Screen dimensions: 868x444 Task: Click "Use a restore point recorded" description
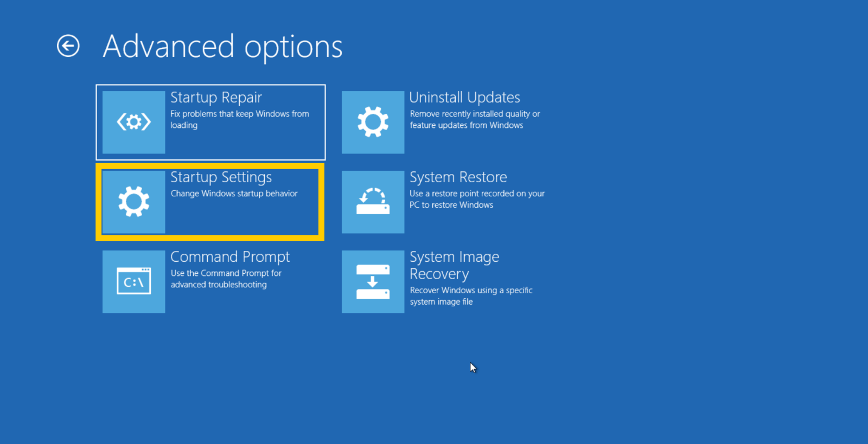click(477, 199)
